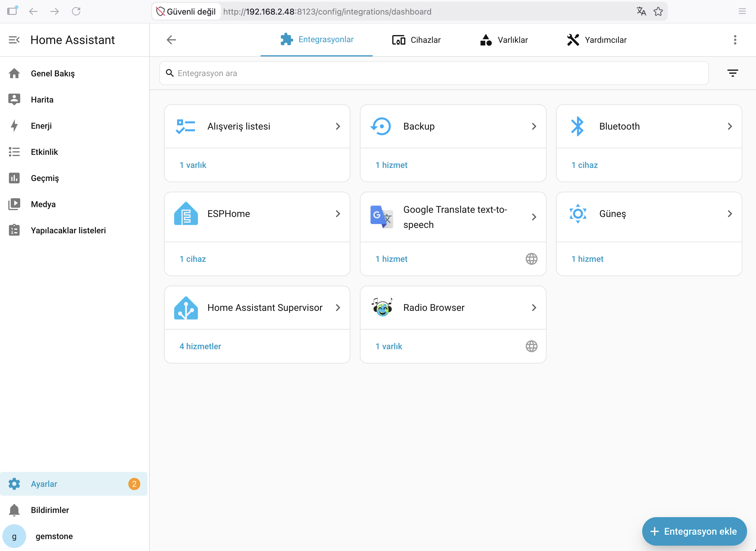Click the Home Assistant sidebar title
This screenshot has height=551, width=756.
pos(73,40)
